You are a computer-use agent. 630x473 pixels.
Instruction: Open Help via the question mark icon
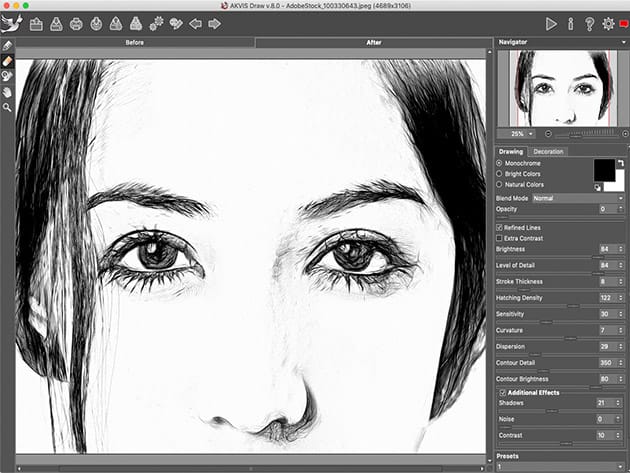click(589, 23)
